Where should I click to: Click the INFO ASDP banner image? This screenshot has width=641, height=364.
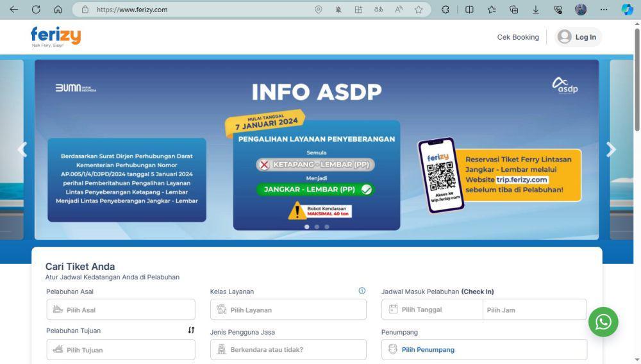tap(317, 149)
